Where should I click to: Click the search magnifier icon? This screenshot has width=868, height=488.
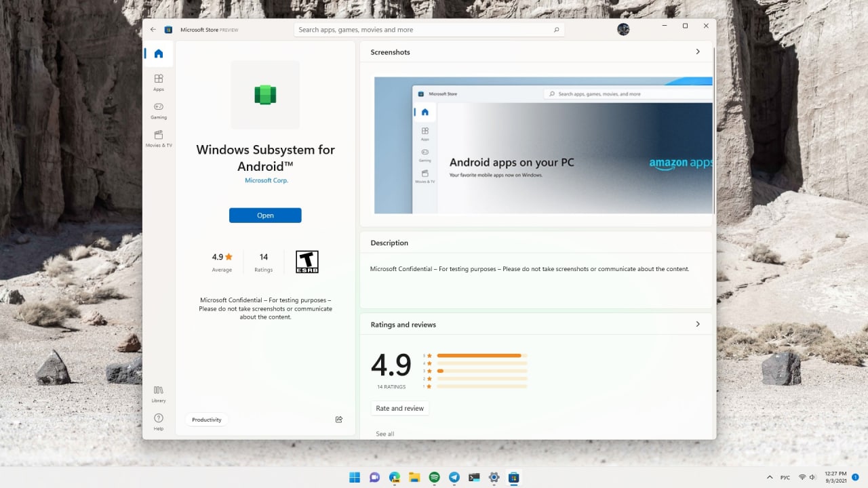557,30
